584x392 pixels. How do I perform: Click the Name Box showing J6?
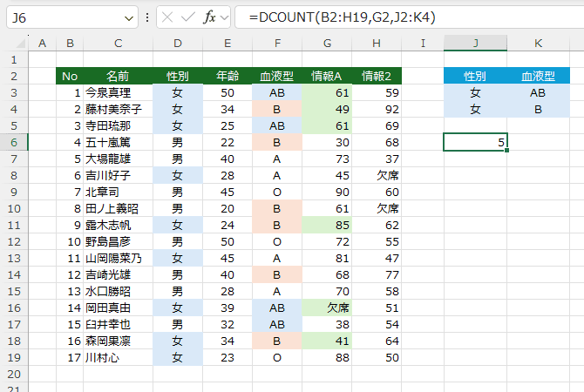[x=61, y=17]
